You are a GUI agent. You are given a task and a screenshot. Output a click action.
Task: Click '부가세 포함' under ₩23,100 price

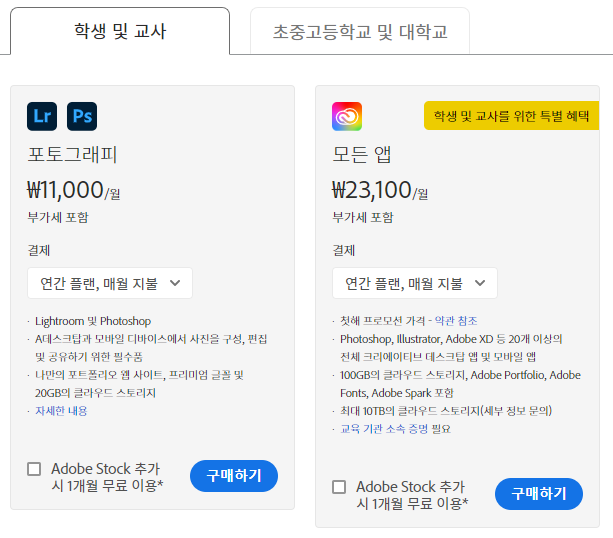(363, 217)
